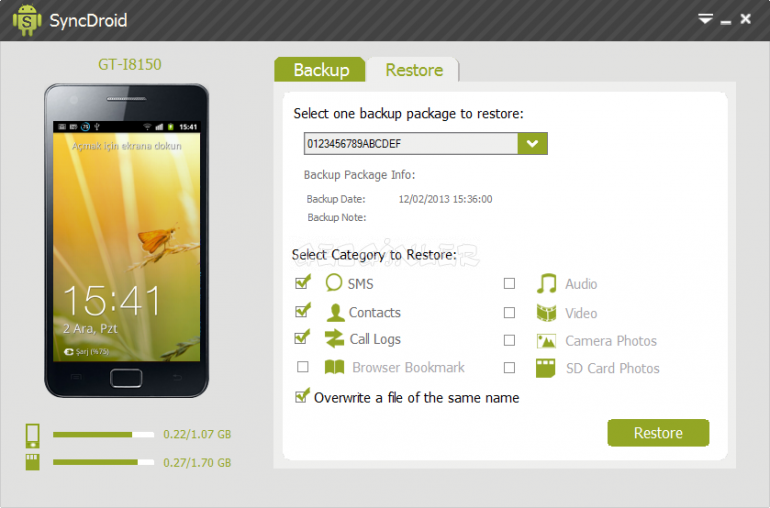Click the SyncDroid android logo
Screen dimensions: 770x508
(28, 21)
